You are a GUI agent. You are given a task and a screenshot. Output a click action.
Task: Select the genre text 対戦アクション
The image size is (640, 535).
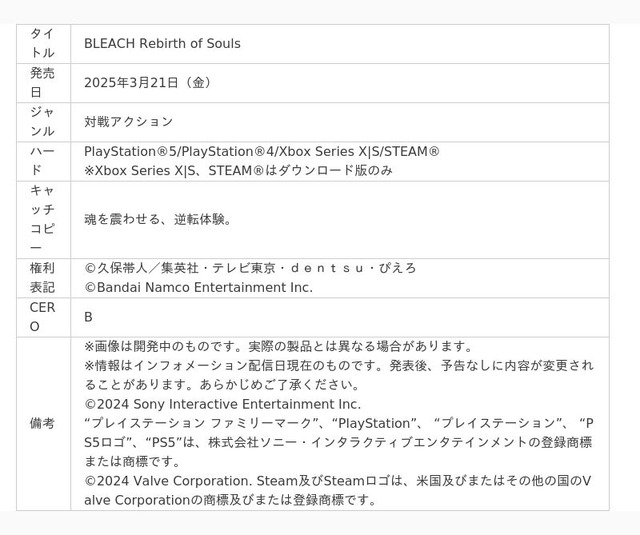[x=129, y=122]
